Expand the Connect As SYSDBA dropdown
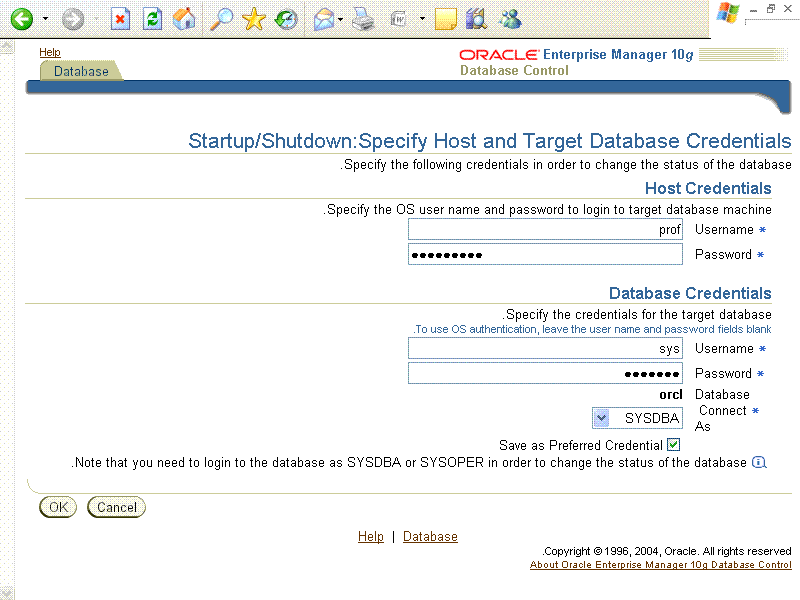Image resolution: width=800 pixels, height=600 pixels. coord(601,418)
